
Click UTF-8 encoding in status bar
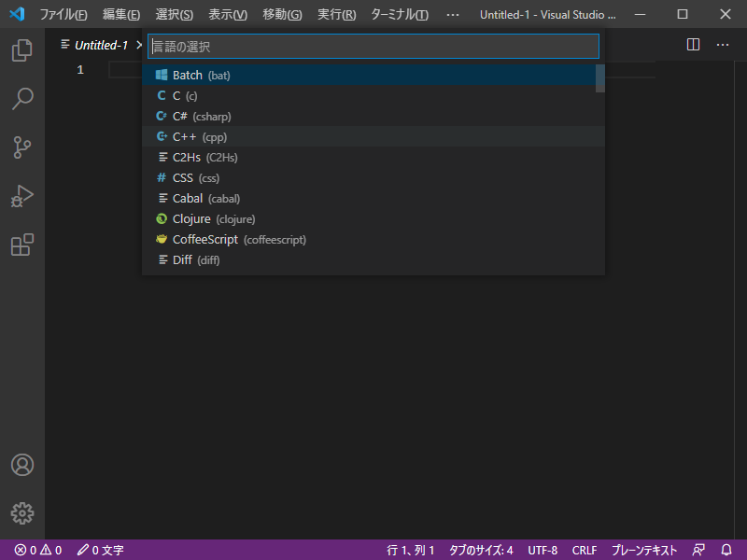click(x=543, y=550)
